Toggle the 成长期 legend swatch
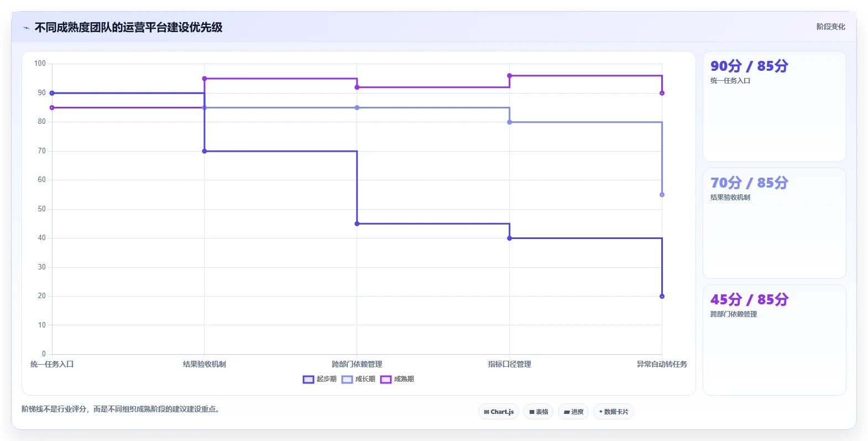The image size is (868, 441). pyautogui.click(x=347, y=380)
